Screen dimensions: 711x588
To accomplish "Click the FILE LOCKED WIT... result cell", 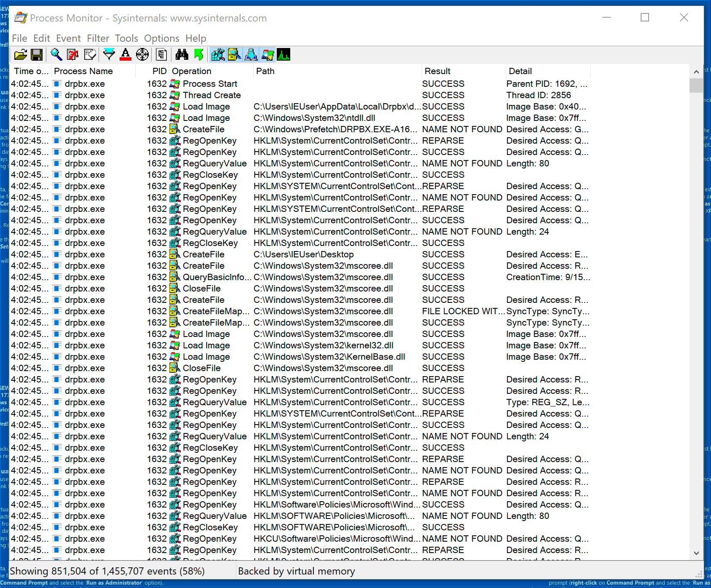I will [x=464, y=311].
